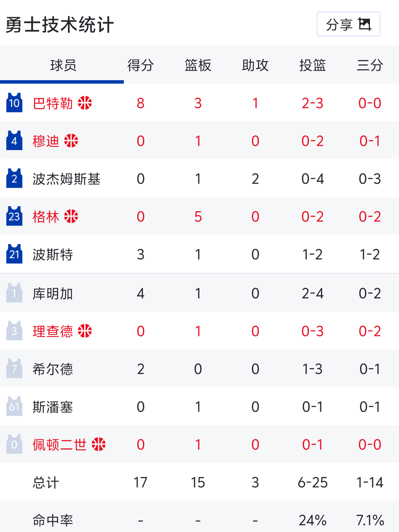399x532 pixels.
Task: Click the basketball icon beside 巴特勒
Action: pyautogui.click(x=85, y=103)
